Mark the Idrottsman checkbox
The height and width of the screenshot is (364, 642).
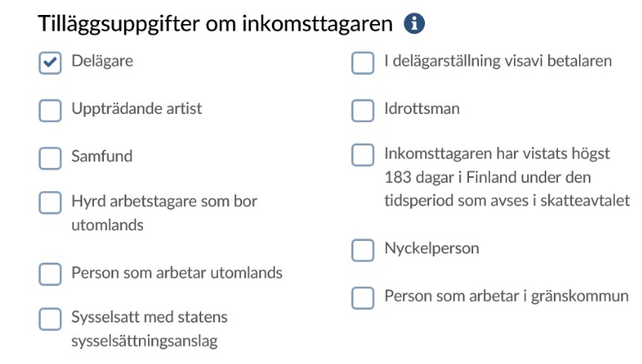pos(363,111)
